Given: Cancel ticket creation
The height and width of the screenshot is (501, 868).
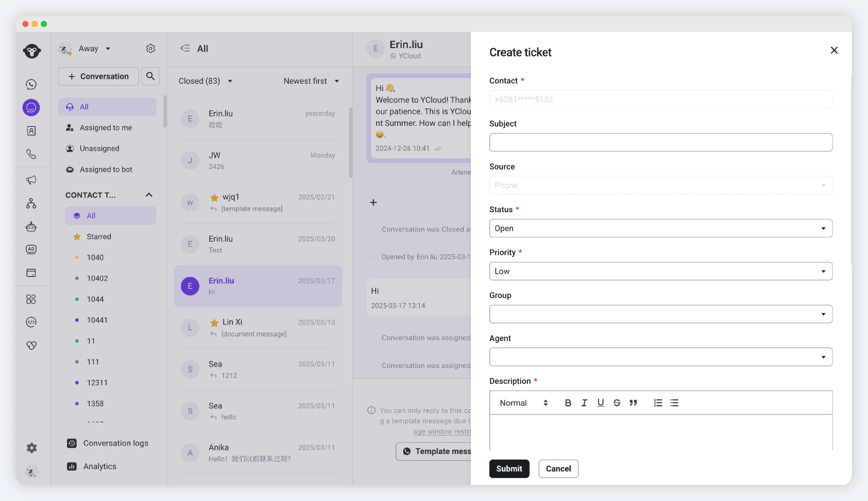Looking at the screenshot, I should [558, 469].
